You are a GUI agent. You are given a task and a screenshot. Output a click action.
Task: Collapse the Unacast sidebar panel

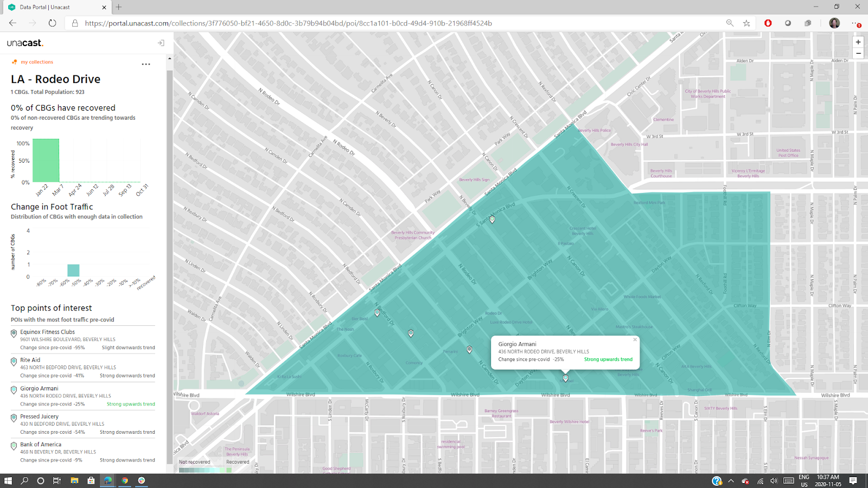click(161, 43)
